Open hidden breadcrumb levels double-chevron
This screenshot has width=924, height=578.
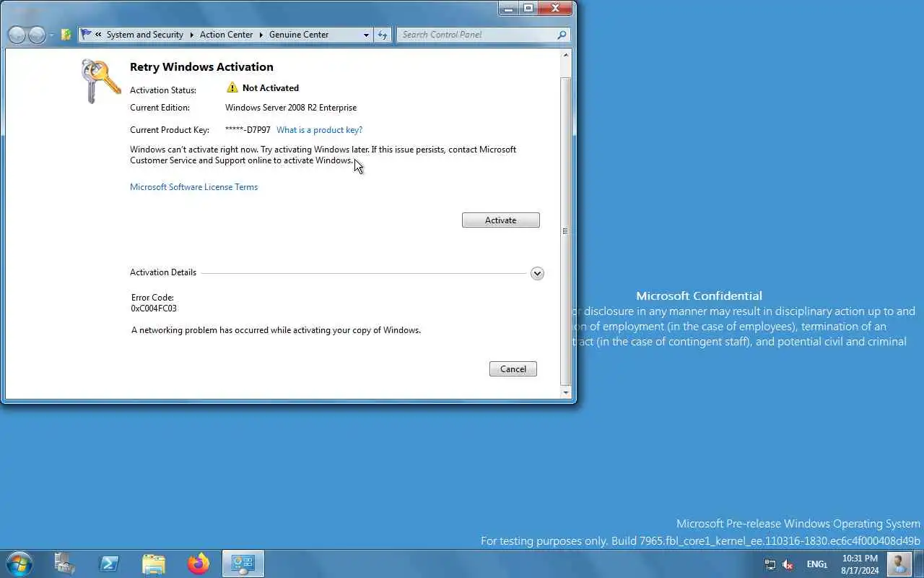point(98,35)
